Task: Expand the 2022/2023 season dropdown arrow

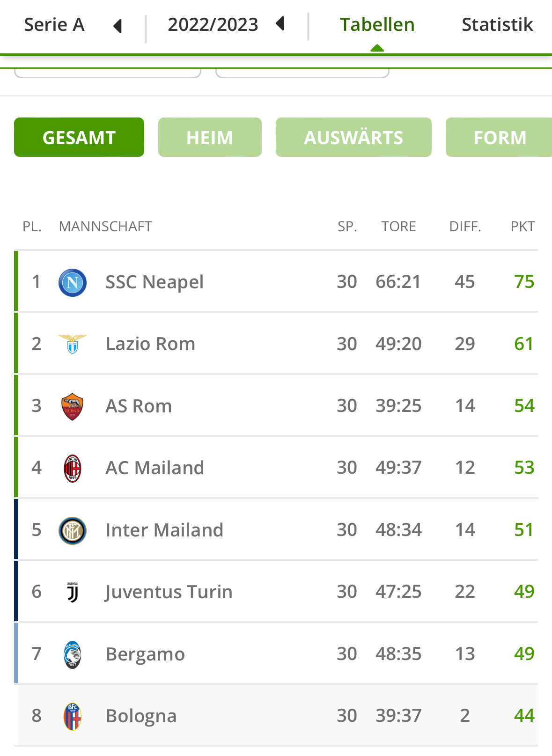Action: tap(280, 23)
